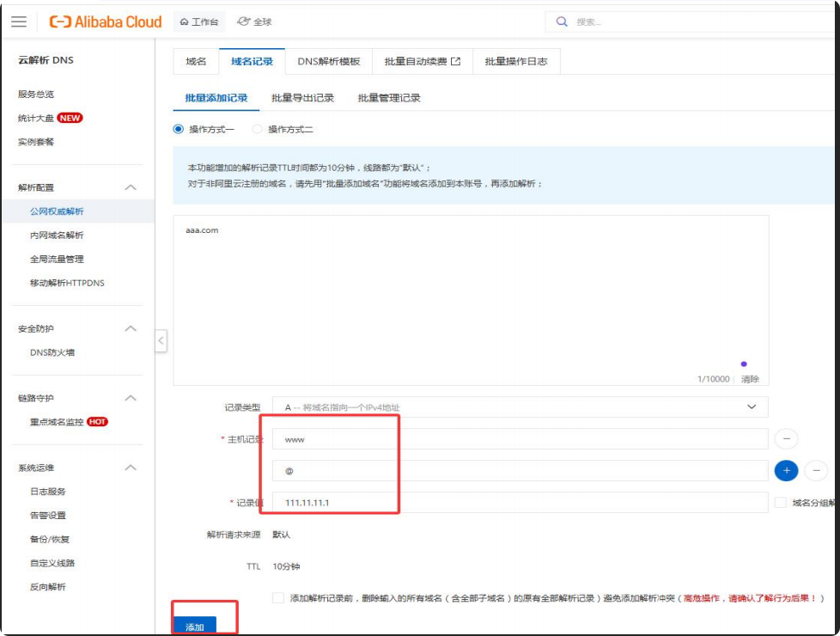The image size is (840, 636).
Task: Click the search magnifier icon
Action: coord(562,21)
